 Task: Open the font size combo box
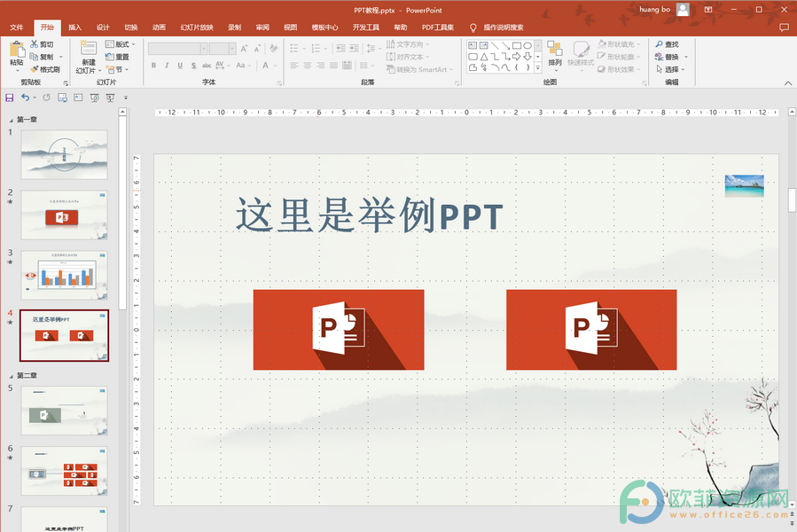coord(223,49)
